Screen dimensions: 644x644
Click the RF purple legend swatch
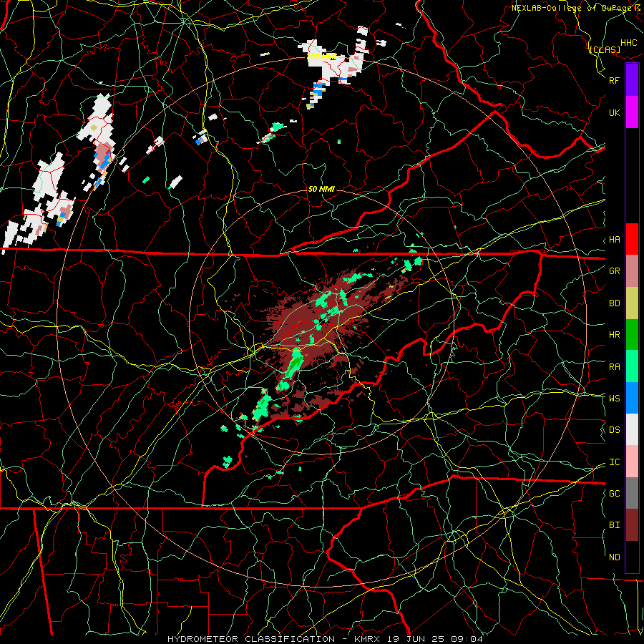[632, 80]
